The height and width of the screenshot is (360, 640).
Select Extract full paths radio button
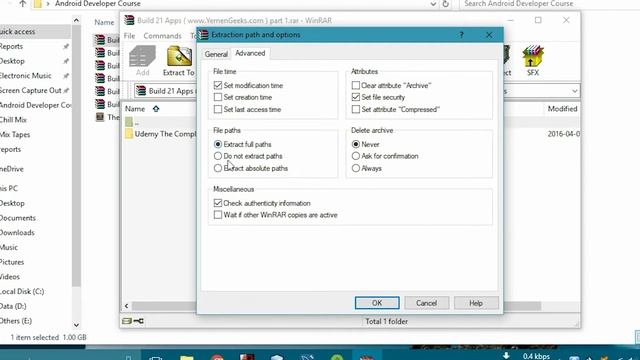point(218,144)
